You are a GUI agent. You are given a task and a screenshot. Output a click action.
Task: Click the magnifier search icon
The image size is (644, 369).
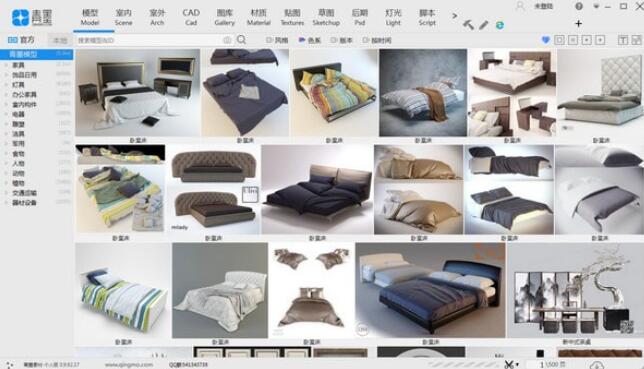(x=242, y=40)
